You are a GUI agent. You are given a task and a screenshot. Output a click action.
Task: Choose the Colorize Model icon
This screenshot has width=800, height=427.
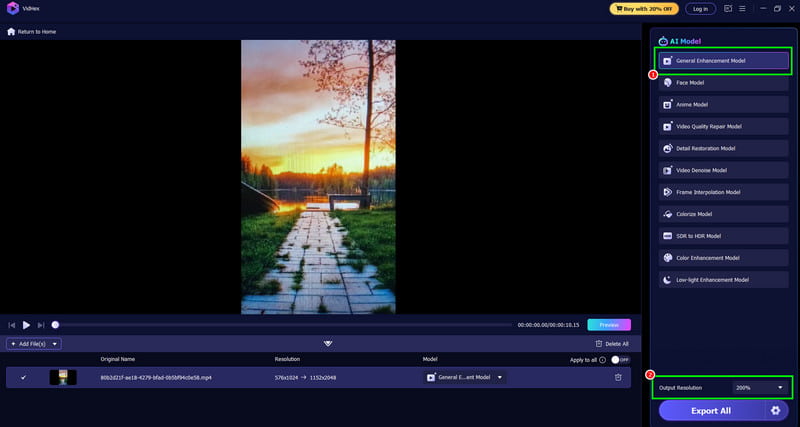tap(667, 214)
